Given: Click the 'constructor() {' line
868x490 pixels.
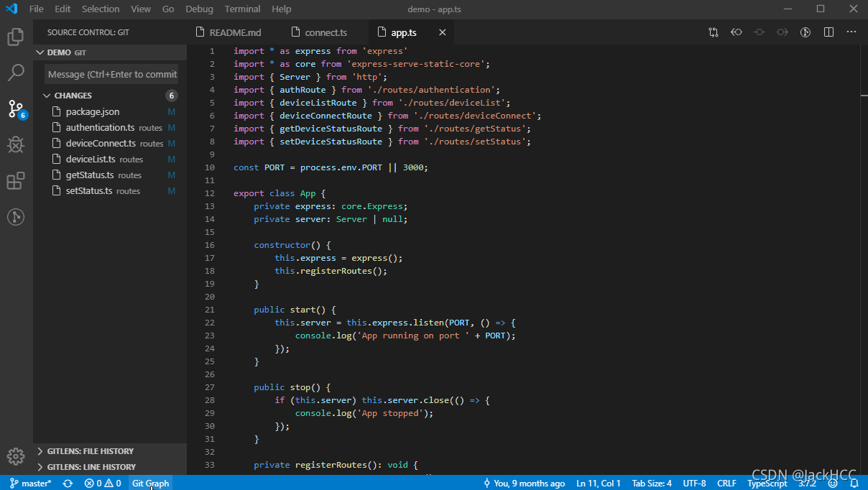Looking at the screenshot, I should (292, 245).
